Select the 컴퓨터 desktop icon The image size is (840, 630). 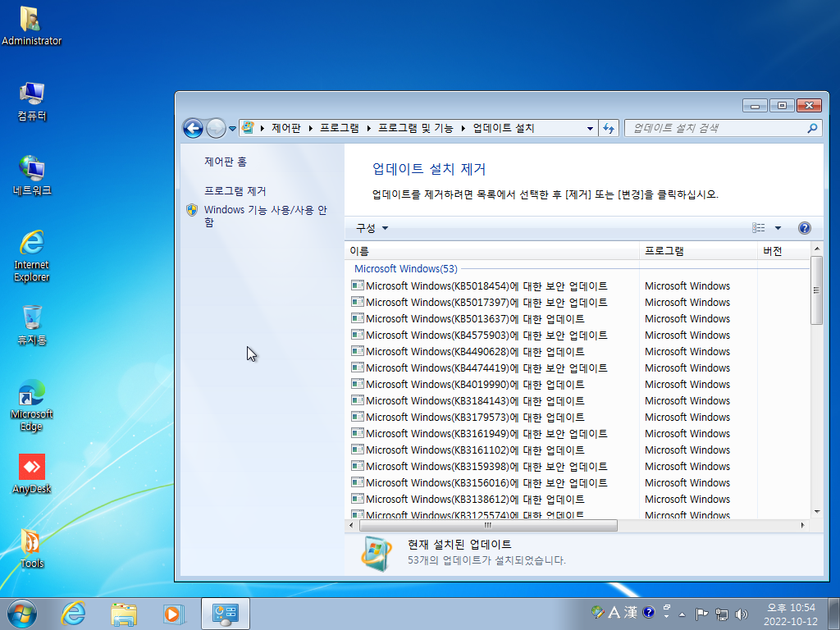[x=32, y=102]
